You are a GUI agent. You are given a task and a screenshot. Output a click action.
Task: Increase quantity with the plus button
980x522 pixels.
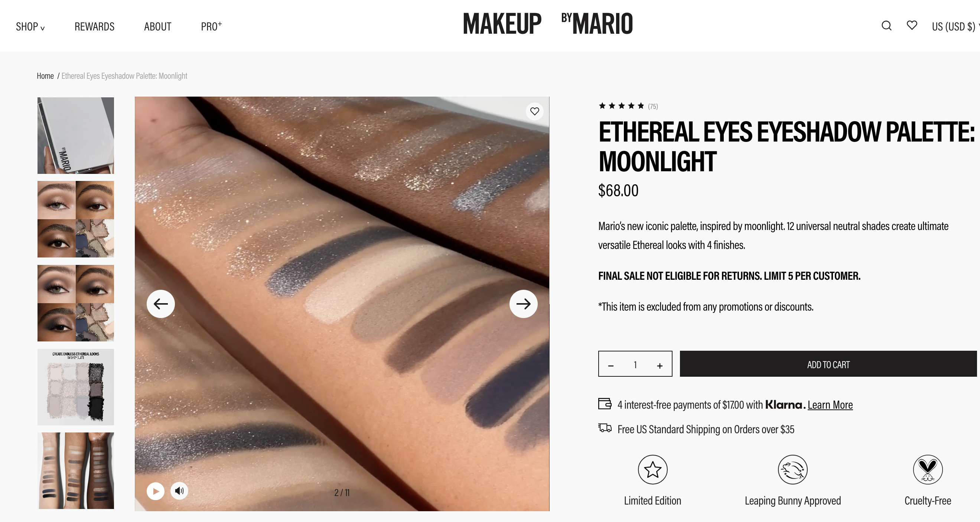tap(660, 366)
